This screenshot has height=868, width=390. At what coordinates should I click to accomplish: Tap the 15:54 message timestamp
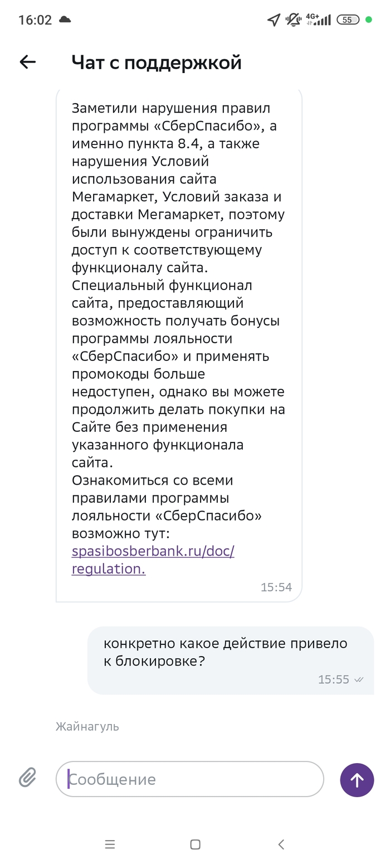point(276,587)
